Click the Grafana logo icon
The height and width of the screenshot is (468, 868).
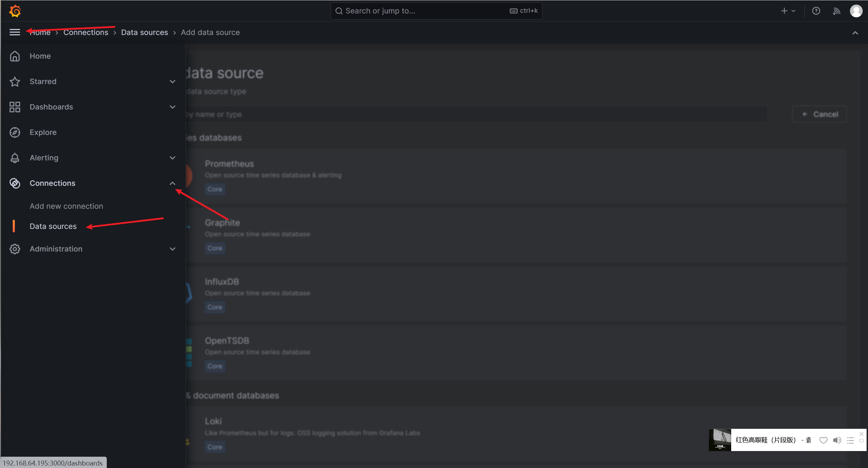15,11
